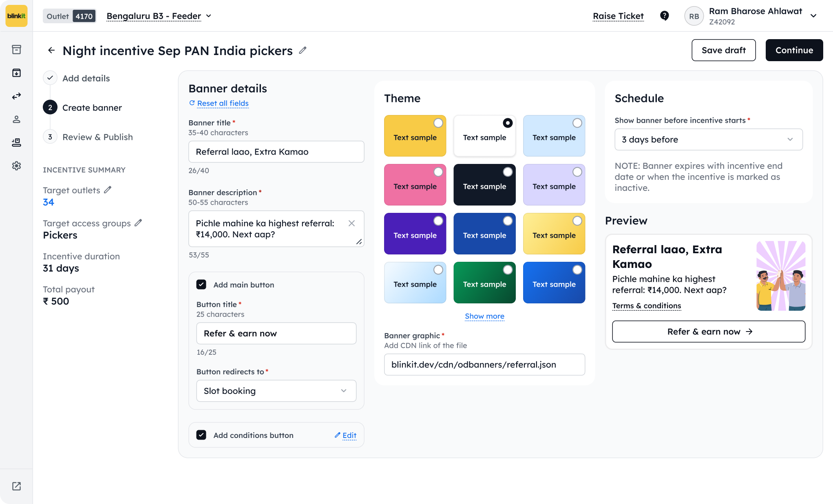Open the person profile sidebar icon

pyautogui.click(x=16, y=119)
